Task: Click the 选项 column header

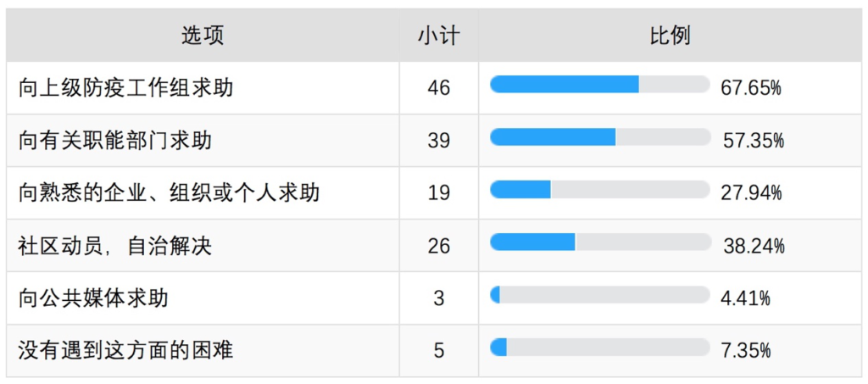Action: (x=203, y=36)
